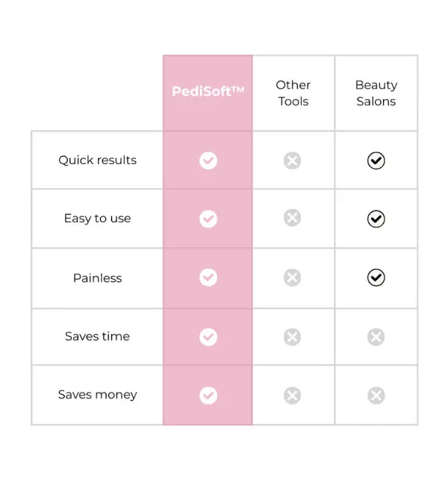448x485 pixels.
Task: Click Other Tools X for Saves money
Action: 292,395
